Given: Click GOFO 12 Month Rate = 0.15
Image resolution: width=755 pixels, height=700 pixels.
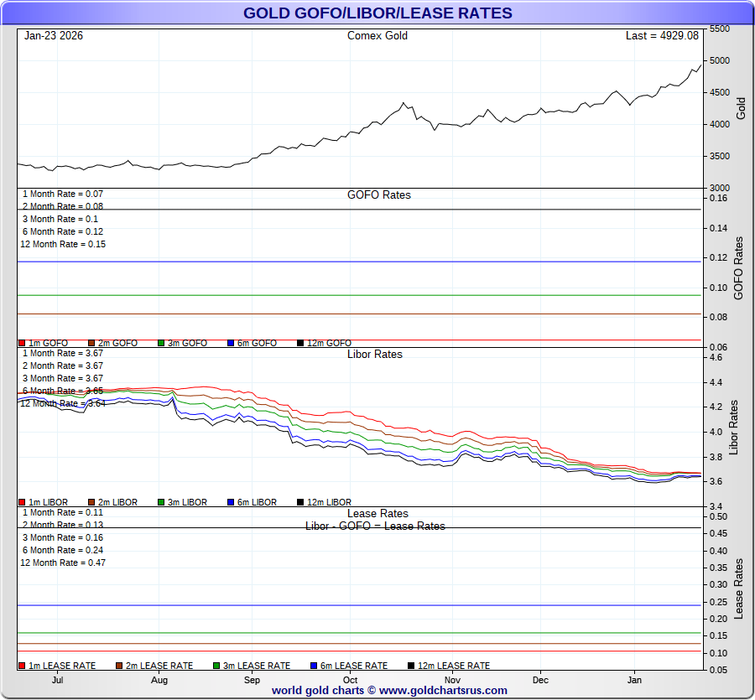Looking at the screenshot, I should click(x=63, y=244).
